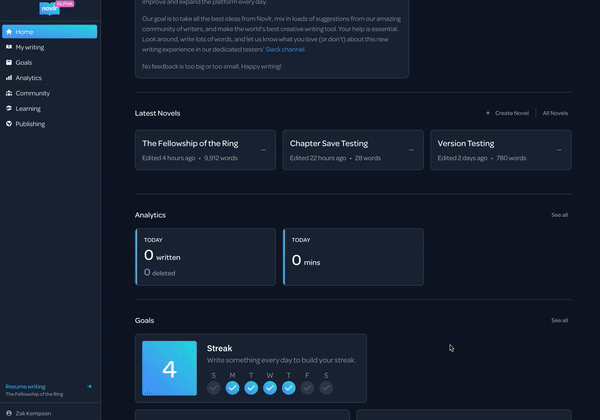600x420 pixels.
Task: Click the Streak heading text
Action: [220, 348]
